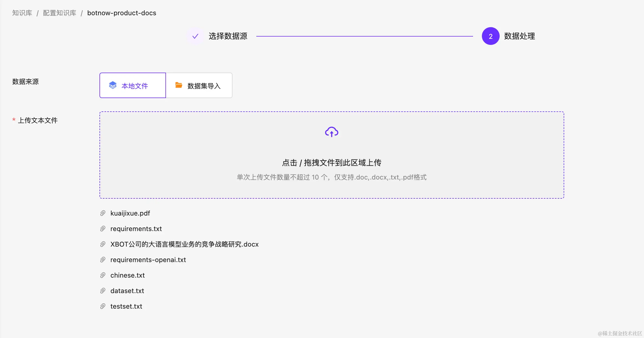Click botnow-product-docs breadcrumb item

(122, 13)
